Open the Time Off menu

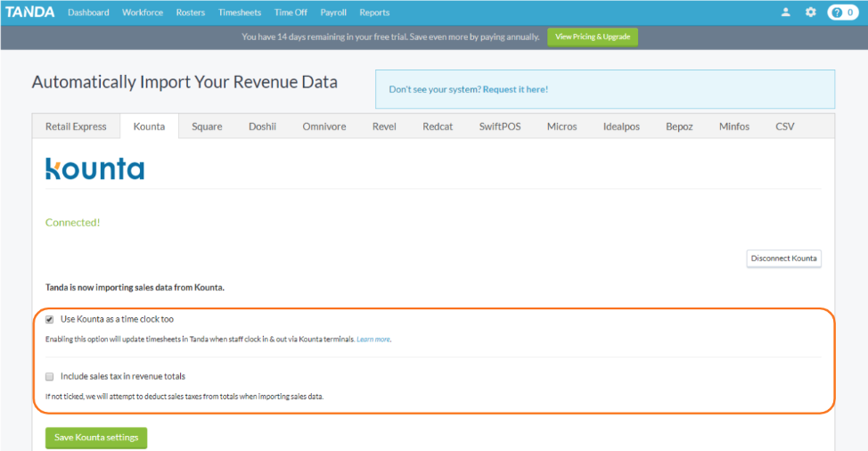[291, 12]
